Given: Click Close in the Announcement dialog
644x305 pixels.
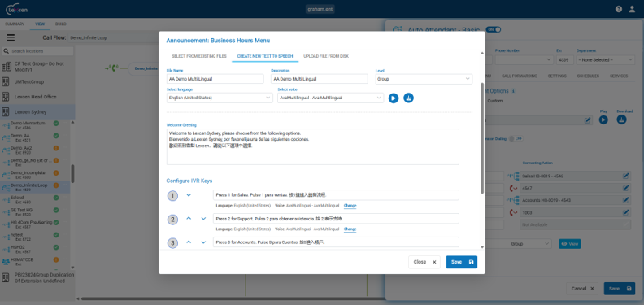Looking at the screenshot, I should (424, 262).
